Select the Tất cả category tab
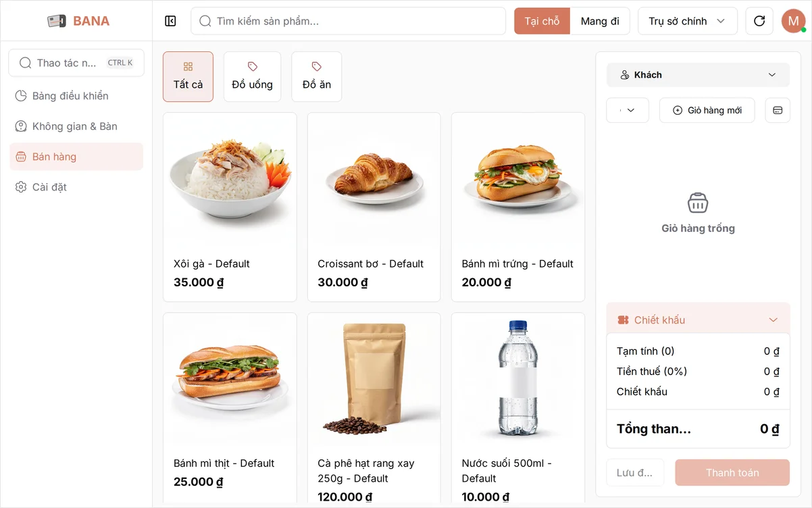 pyautogui.click(x=188, y=77)
